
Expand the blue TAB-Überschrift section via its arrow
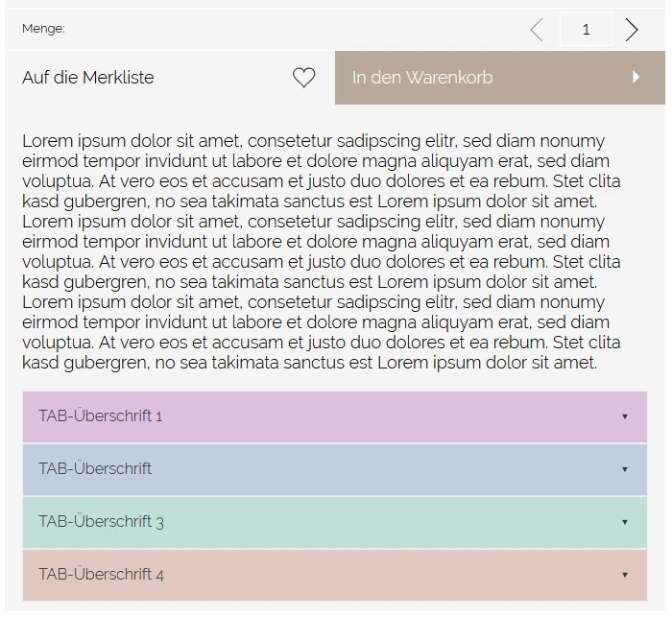(625, 469)
